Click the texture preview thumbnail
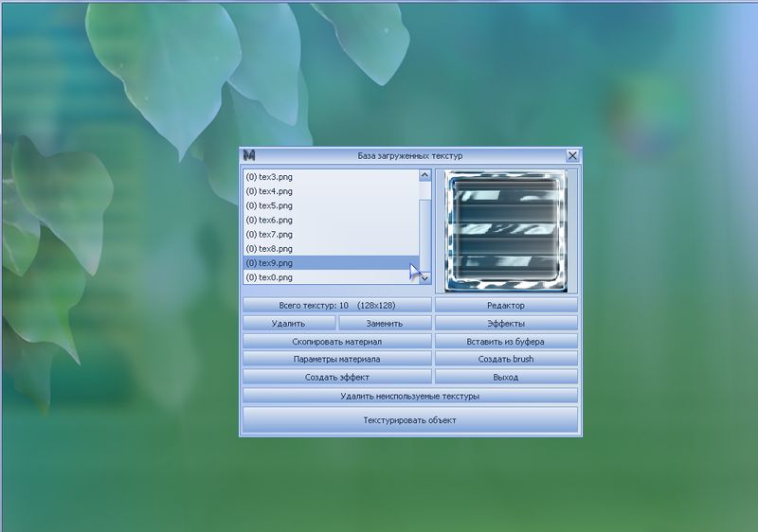 (505, 228)
